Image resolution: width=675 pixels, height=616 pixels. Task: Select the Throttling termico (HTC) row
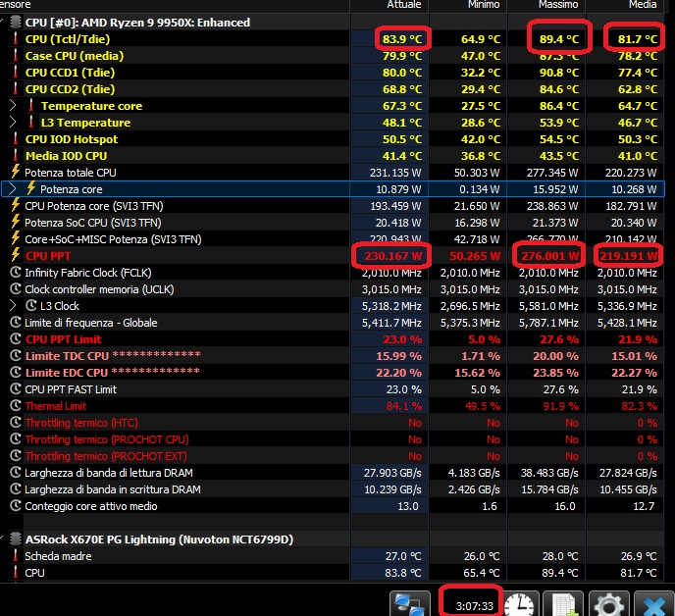coord(333,423)
